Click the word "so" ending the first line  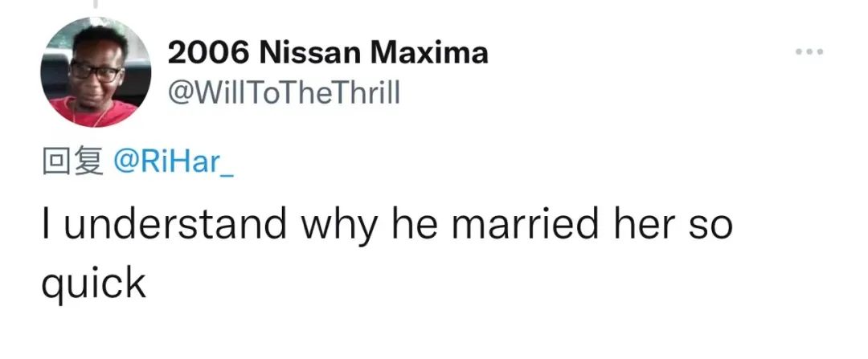point(710,226)
